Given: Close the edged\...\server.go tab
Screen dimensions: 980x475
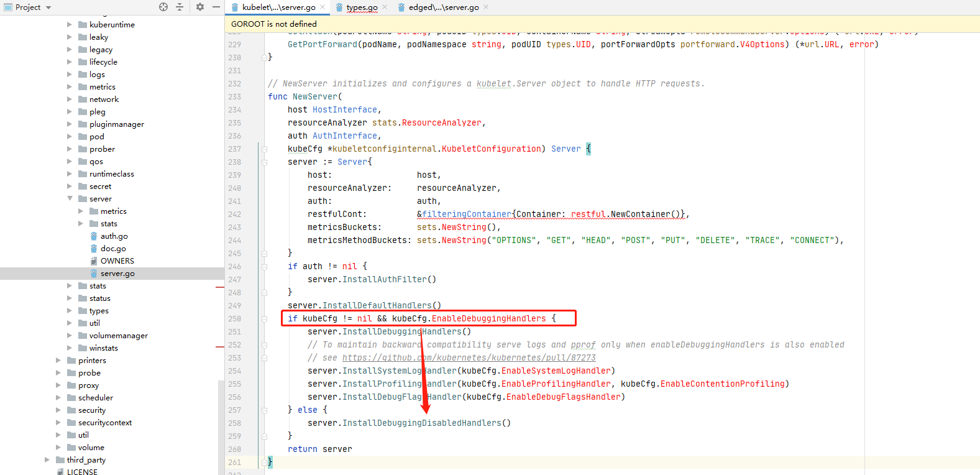Looking at the screenshot, I should (486, 7).
